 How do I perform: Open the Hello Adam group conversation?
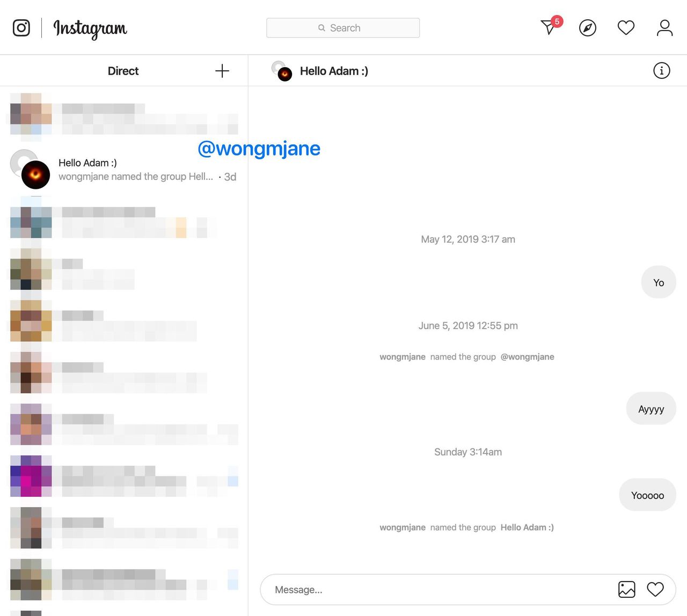point(123,169)
